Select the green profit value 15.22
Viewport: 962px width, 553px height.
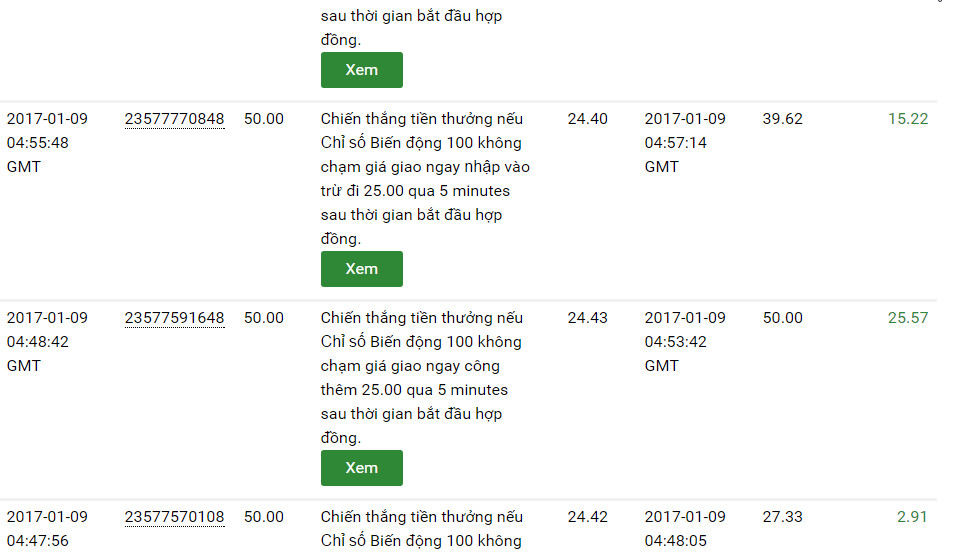tap(908, 119)
